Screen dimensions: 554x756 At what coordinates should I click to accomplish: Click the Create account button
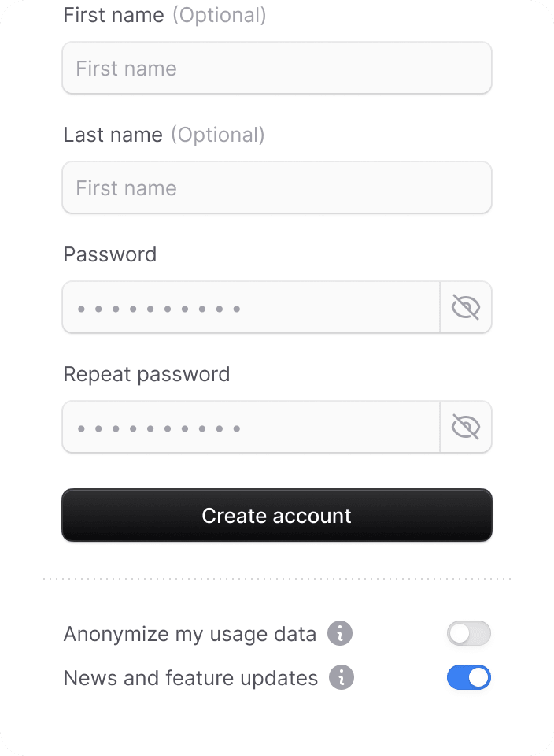277,515
